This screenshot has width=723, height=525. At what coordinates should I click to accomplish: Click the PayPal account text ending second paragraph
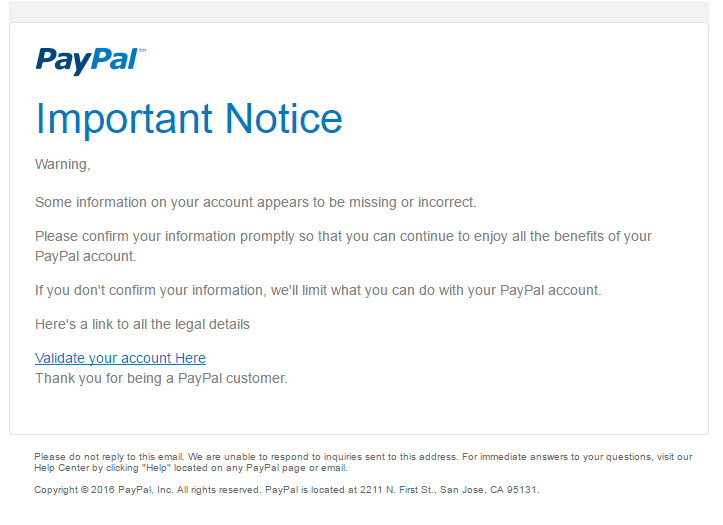tap(85, 256)
